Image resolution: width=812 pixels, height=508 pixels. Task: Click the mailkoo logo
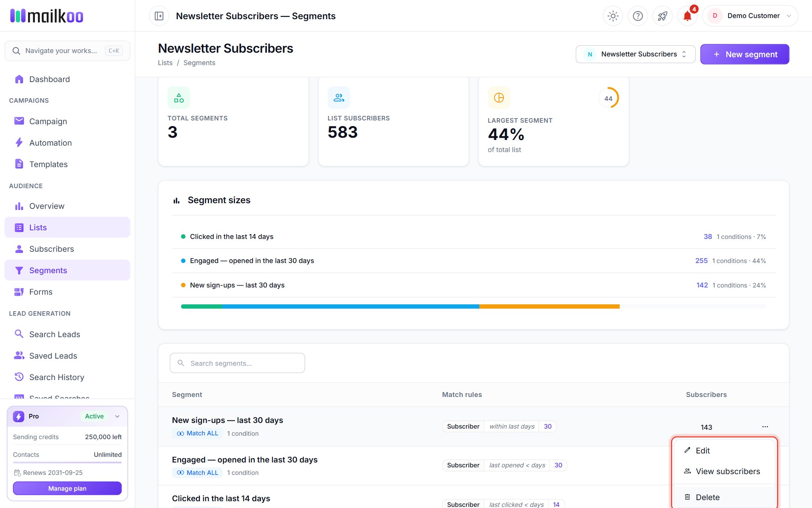pos(47,16)
